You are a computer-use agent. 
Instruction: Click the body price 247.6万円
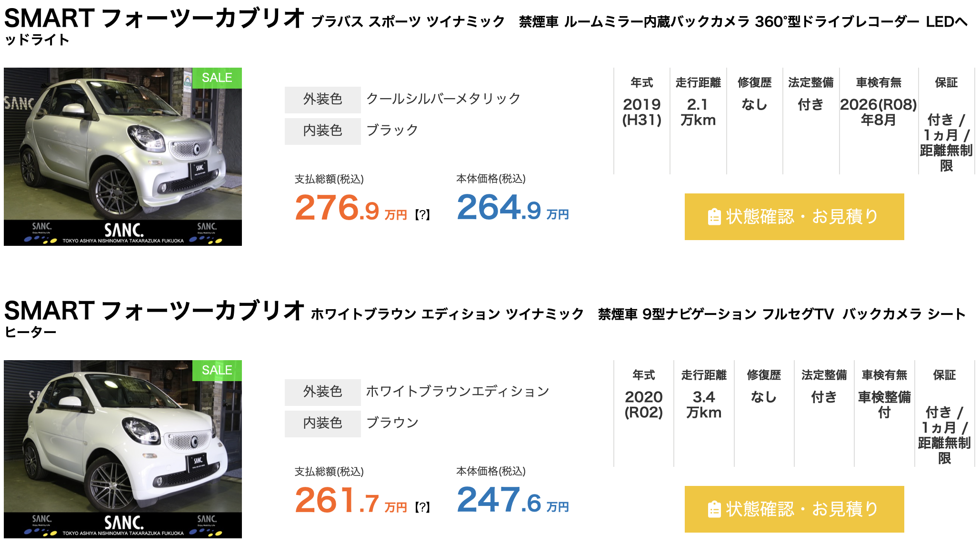click(x=513, y=500)
